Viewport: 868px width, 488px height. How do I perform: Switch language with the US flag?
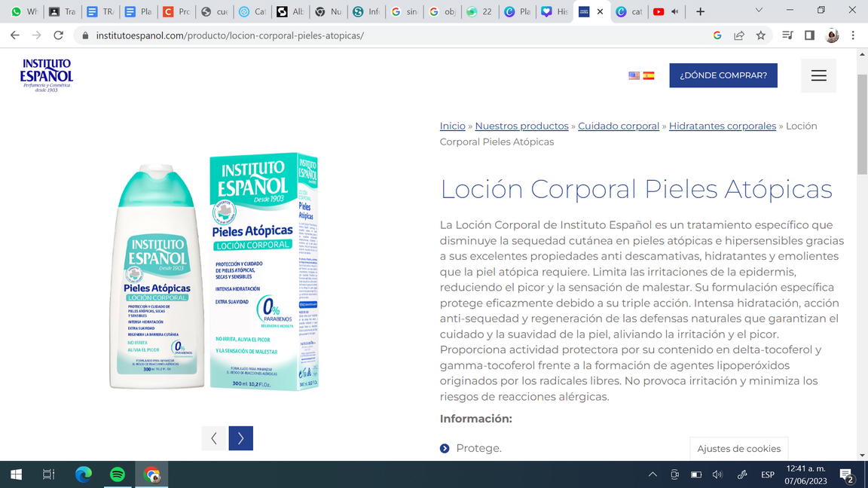(x=634, y=76)
